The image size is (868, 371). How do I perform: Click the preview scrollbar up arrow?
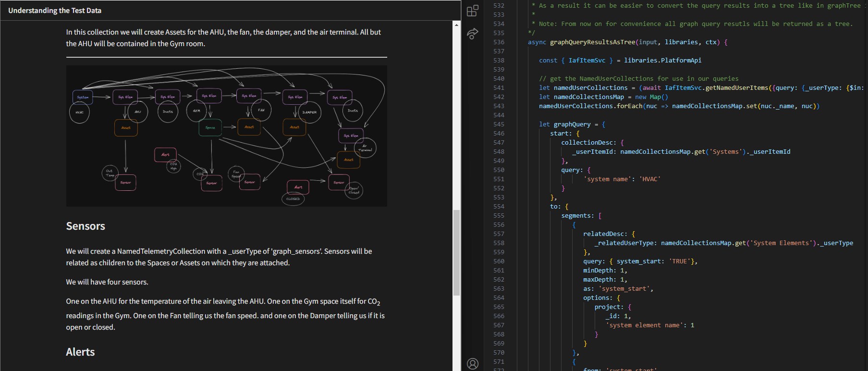click(x=456, y=25)
